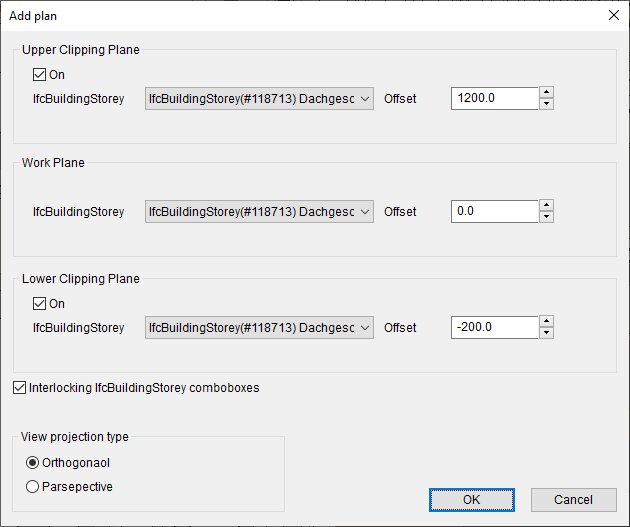Close the Add plan dialog window

[614, 15]
